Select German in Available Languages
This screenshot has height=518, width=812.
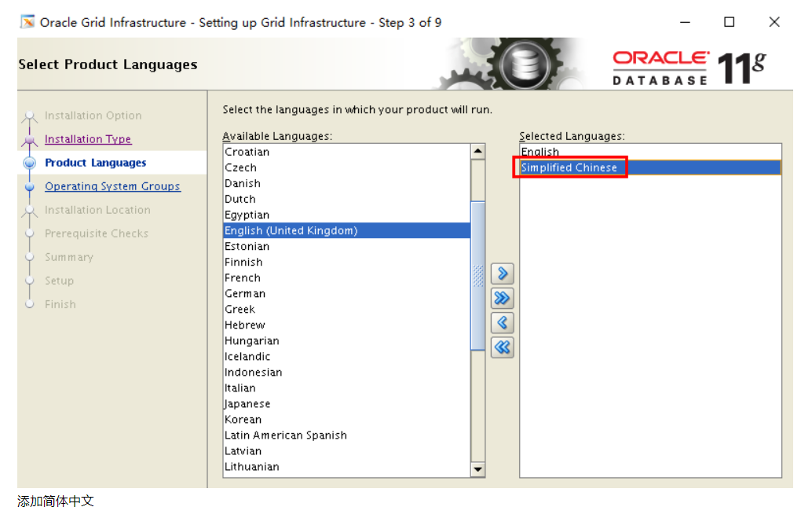tap(346, 293)
